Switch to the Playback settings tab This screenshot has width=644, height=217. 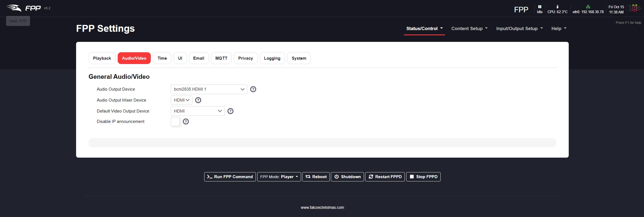tap(102, 58)
